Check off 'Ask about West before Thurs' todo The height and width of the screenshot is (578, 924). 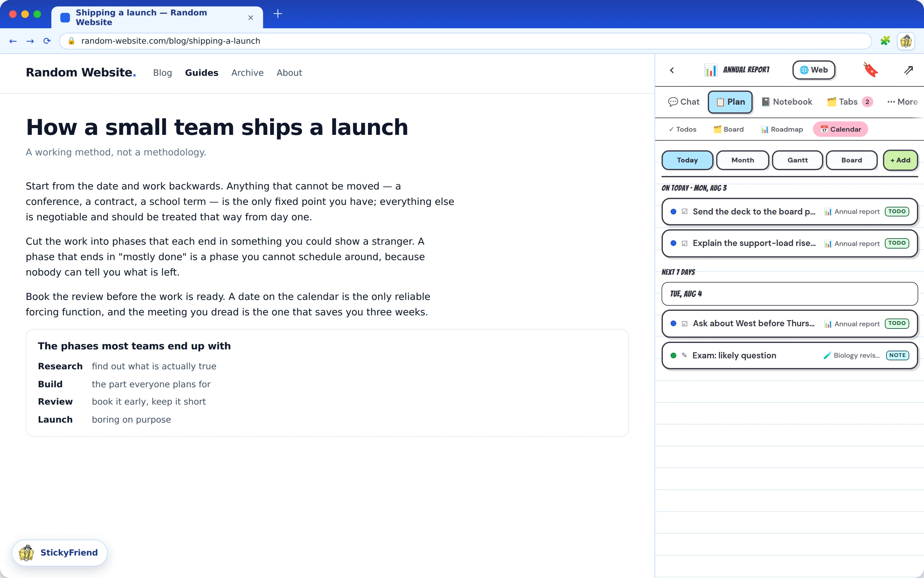click(x=685, y=323)
